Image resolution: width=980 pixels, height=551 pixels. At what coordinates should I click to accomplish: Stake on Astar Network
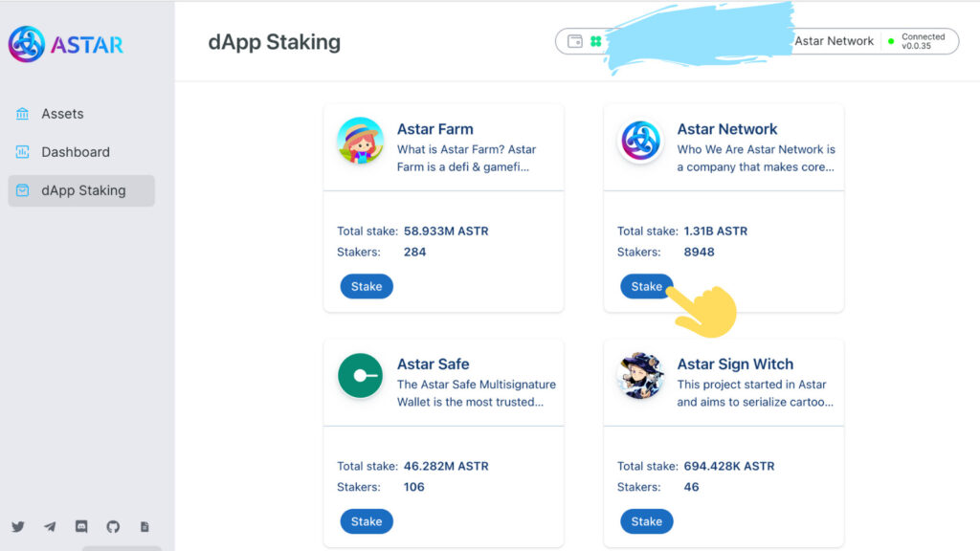point(646,286)
